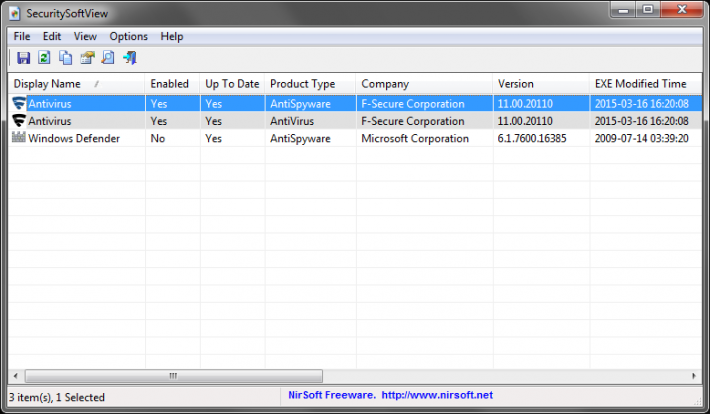Click the Refresh toolbar icon
Image resolution: width=710 pixels, height=414 pixels.
point(44,58)
